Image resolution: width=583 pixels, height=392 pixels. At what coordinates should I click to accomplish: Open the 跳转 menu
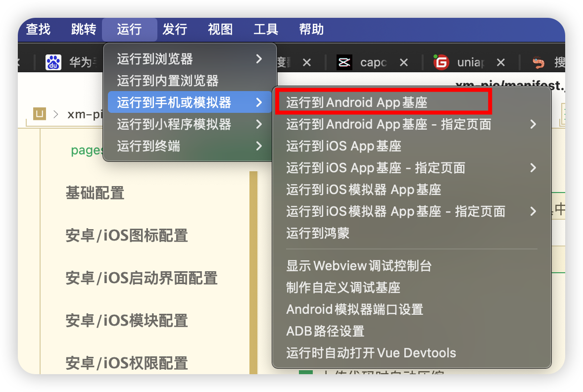point(84,29)
